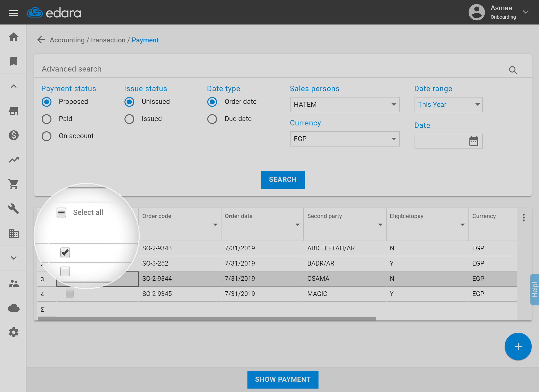Click the wrench tools sidebar icon

(x=14, y=209)
